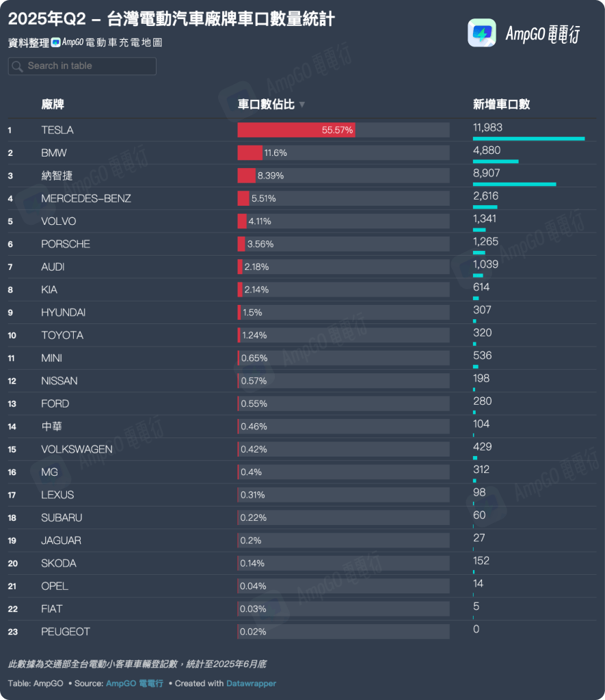
Task: Click the magnifier icon in search box
Action: [x=18, y=66]
